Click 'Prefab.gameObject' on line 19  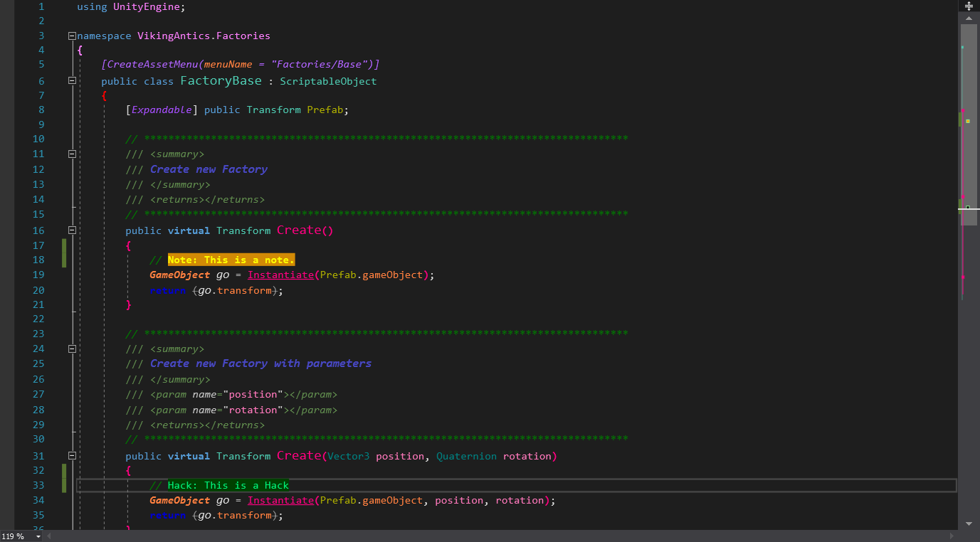click(x=372, y=275)
